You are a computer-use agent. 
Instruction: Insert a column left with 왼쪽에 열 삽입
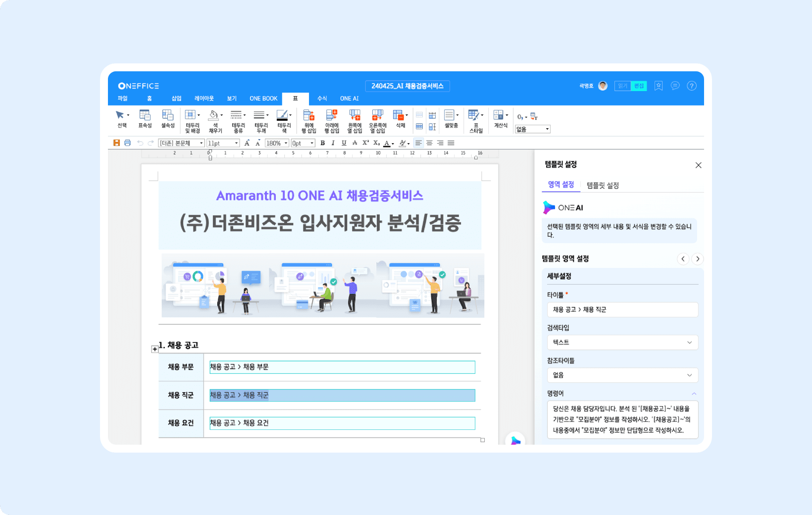pos(355,121)
